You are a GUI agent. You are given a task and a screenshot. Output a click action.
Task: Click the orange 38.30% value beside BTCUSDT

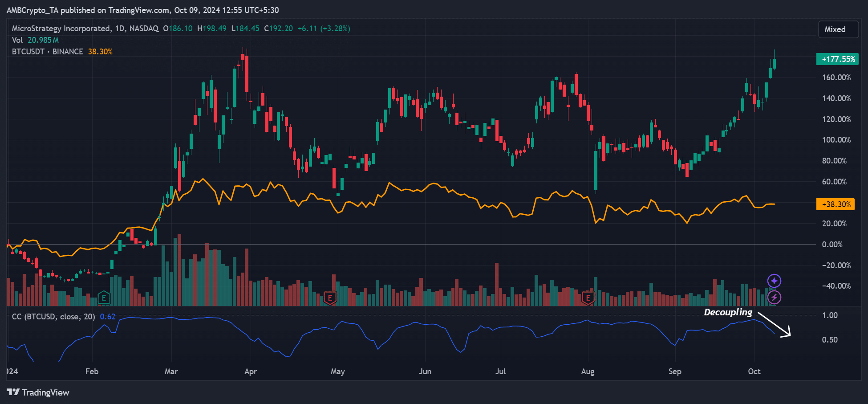100,52
